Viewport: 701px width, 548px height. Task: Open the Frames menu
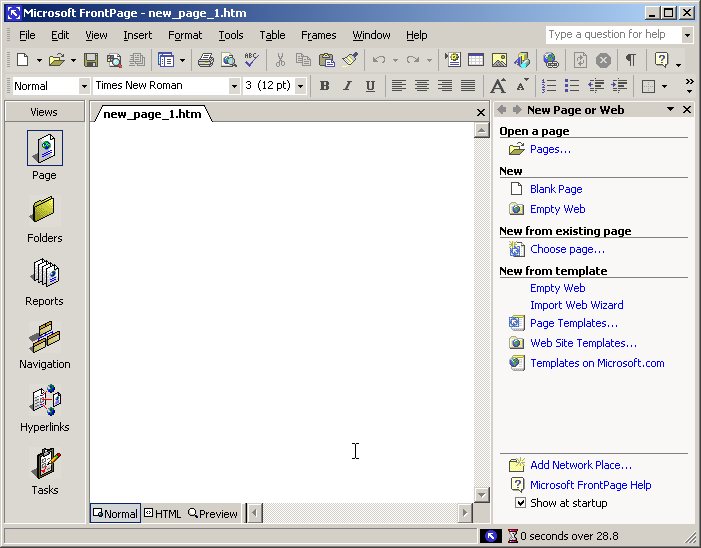tap(318, 35)
